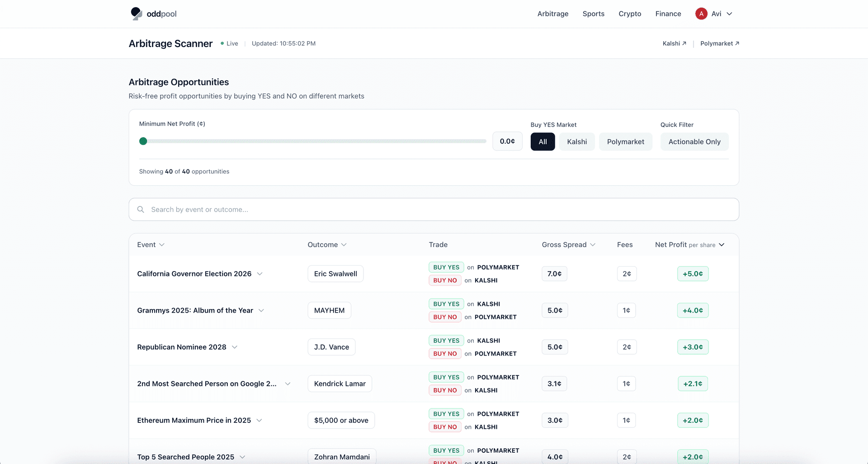Click the Gross Spread sort chevron
This screenshot has height=464, width=868.
point(593,245)
